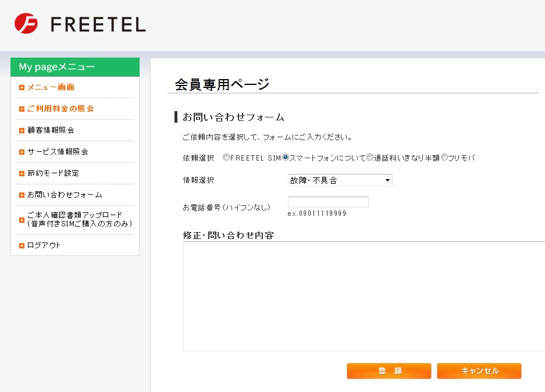This screenshot has width=545, height=392.
Task: Open サービス情報照会 from sidebar
Action: pos(58,152)
